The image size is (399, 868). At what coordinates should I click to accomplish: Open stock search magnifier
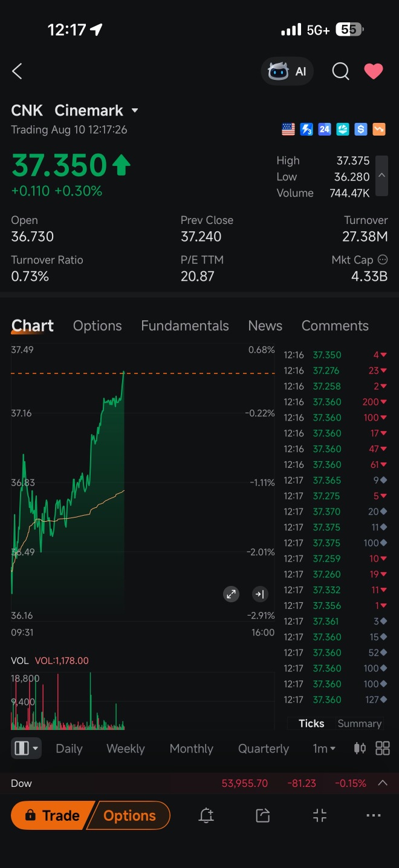[340, 71]
